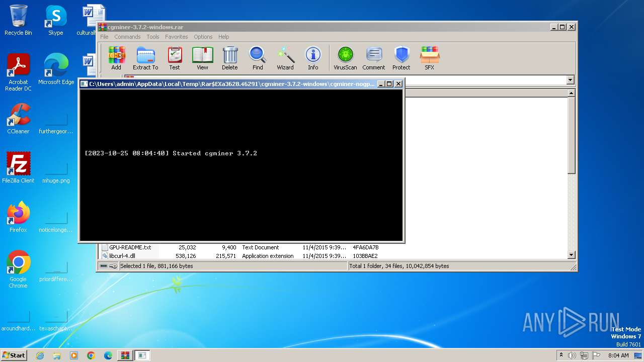Maximize the cgminer console window
The image size is (644, 362).
pyautogui.click(x=389, y=84)
